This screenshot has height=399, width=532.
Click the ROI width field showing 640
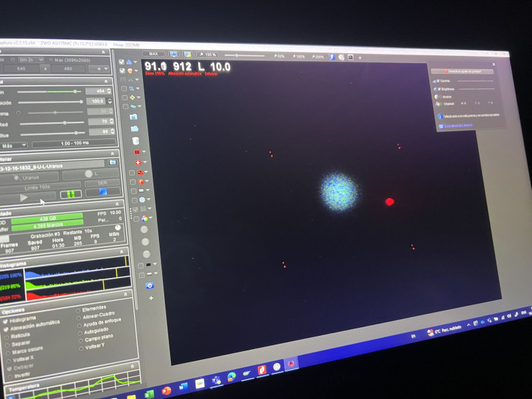[21, 68]
